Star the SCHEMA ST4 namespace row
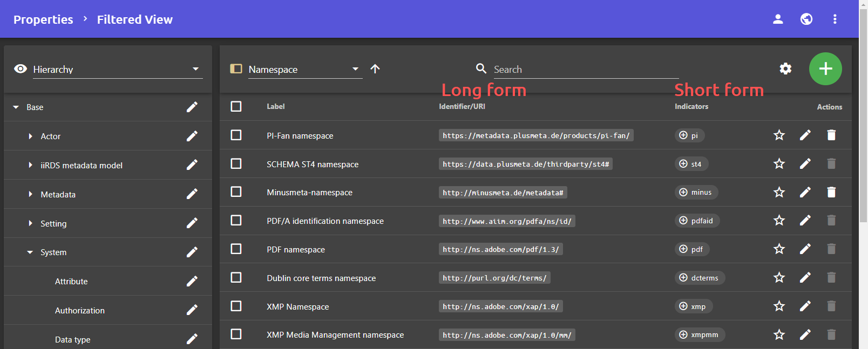Viewport: 868px width, 349px height. (x=779, y=163)
